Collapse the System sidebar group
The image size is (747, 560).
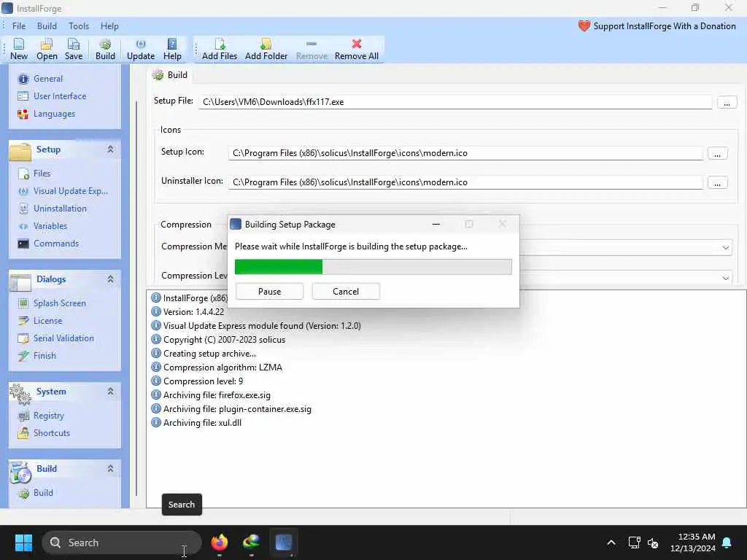tap(110, 392)
